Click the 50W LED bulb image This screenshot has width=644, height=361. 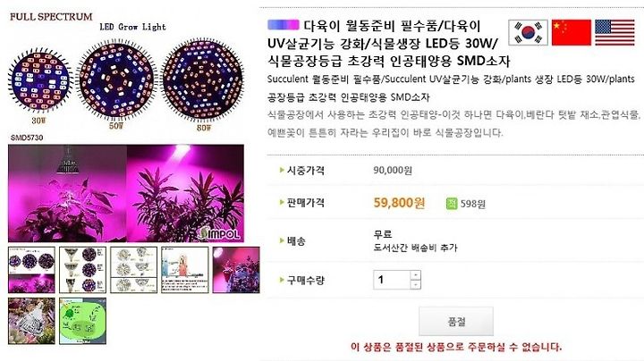pos(116,80)
